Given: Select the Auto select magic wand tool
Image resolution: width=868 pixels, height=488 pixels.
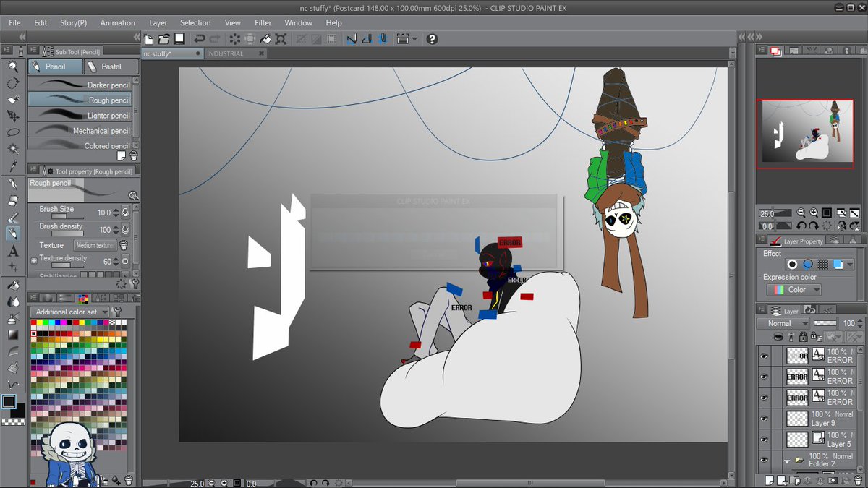Looking at the screenshot, I should [12, 149].
